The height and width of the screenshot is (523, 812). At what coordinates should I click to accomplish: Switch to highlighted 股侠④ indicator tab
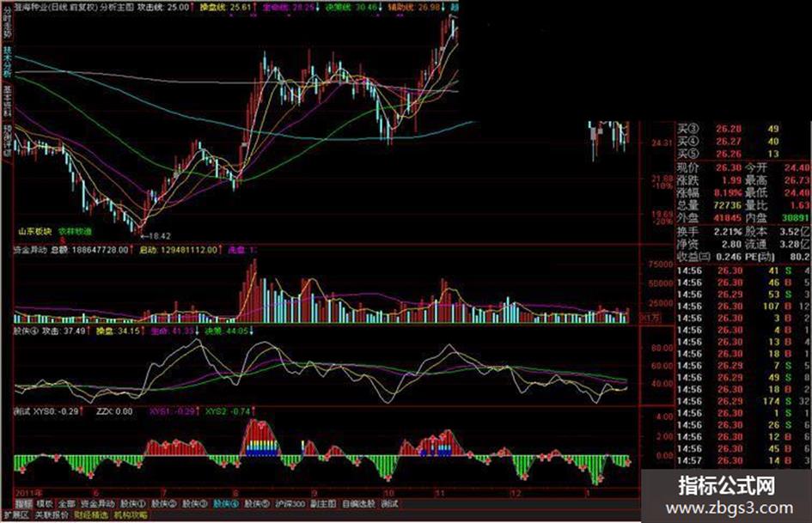point(226,503)
